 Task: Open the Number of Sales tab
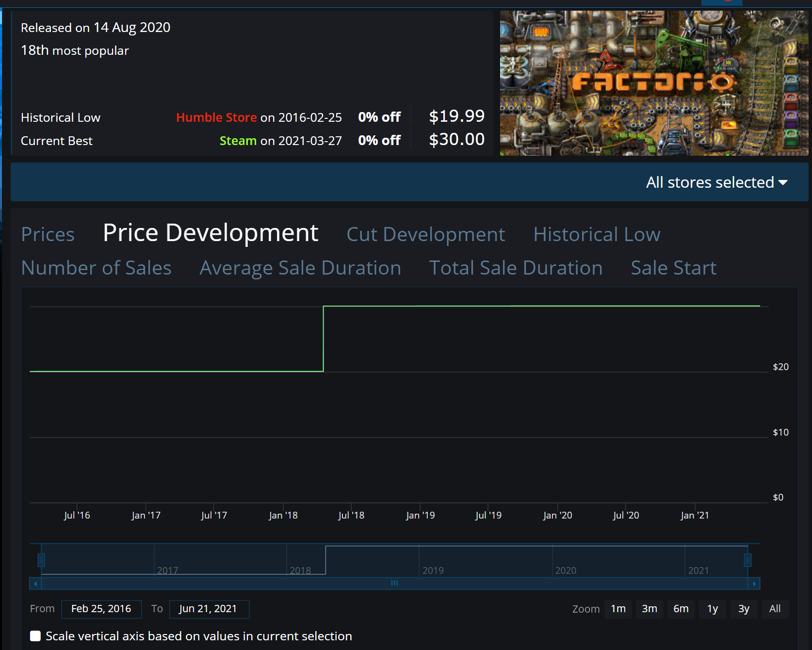coord(96,268)
